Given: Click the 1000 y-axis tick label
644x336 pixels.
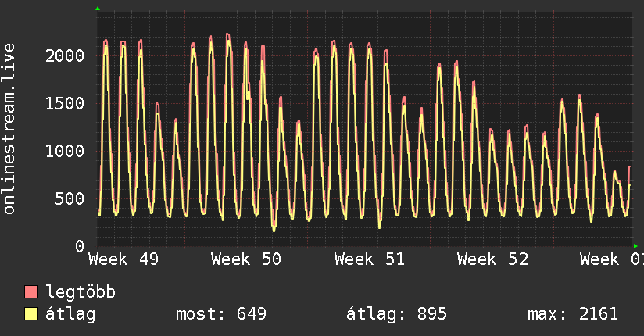Looking at the screenshot, I should (65, 151).
